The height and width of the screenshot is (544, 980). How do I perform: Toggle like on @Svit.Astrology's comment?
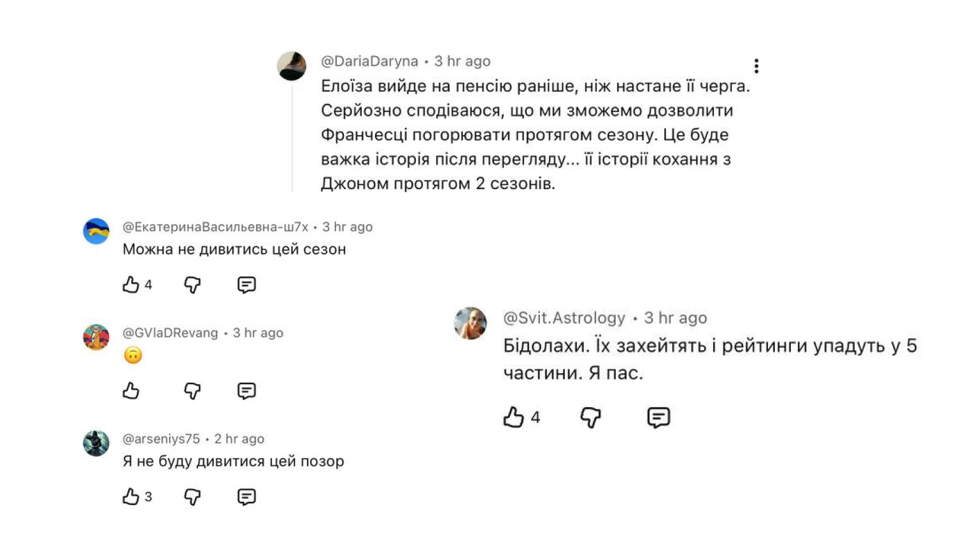[x=513, y=418]
